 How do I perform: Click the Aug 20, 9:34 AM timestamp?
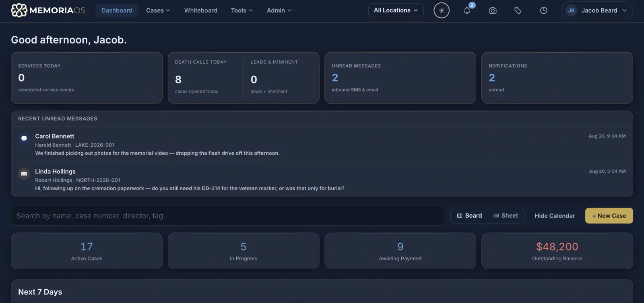pos(607,136)
